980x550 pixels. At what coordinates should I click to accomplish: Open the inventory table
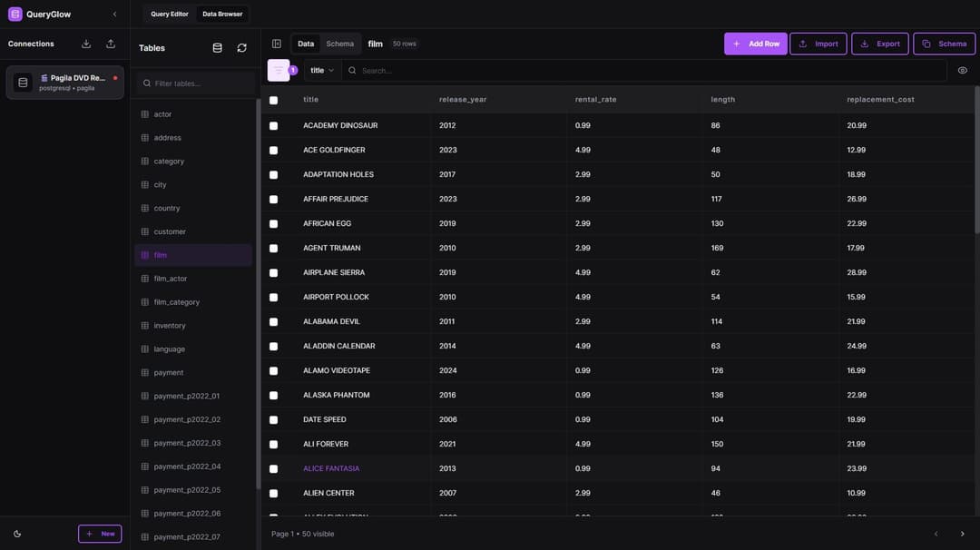click(193, 326)
